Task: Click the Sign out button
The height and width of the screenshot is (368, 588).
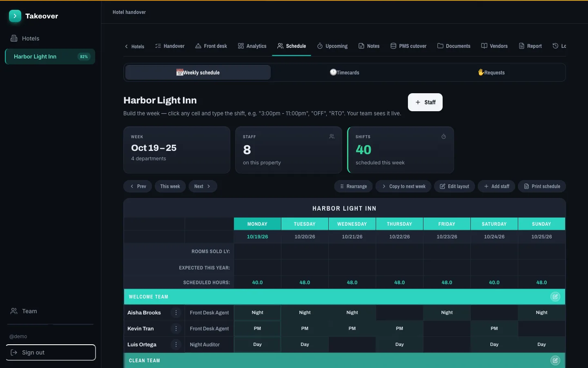Action: pos(51,352)
